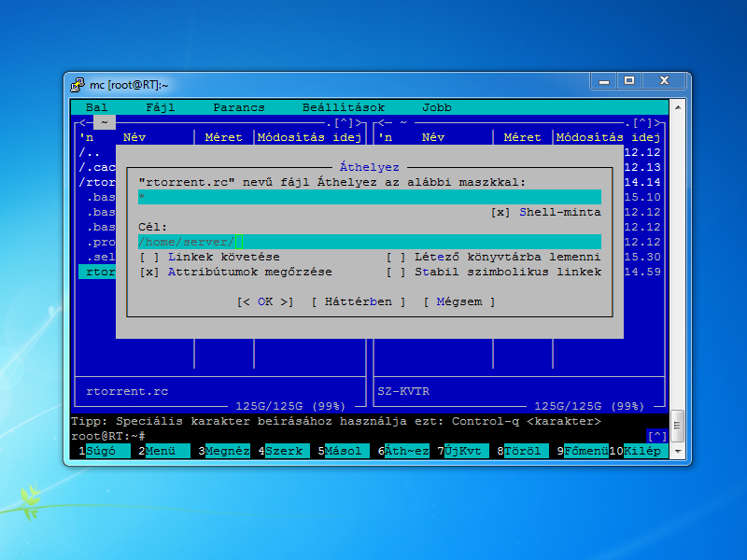This screenshot has height=560, width=747.
Task: Confirm the move with OK button
Action: pyautogui.click(x=265, y=301)
